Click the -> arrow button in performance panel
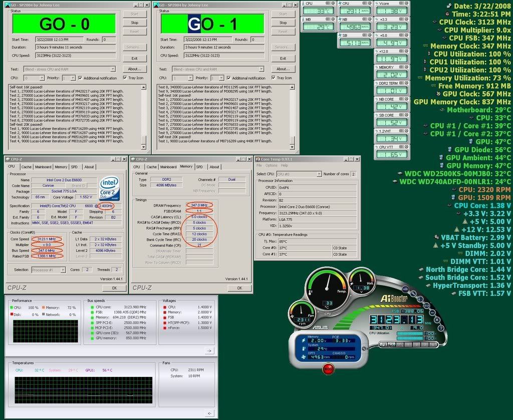The width and height of the screenshot is (513, 420). point(209,351)
